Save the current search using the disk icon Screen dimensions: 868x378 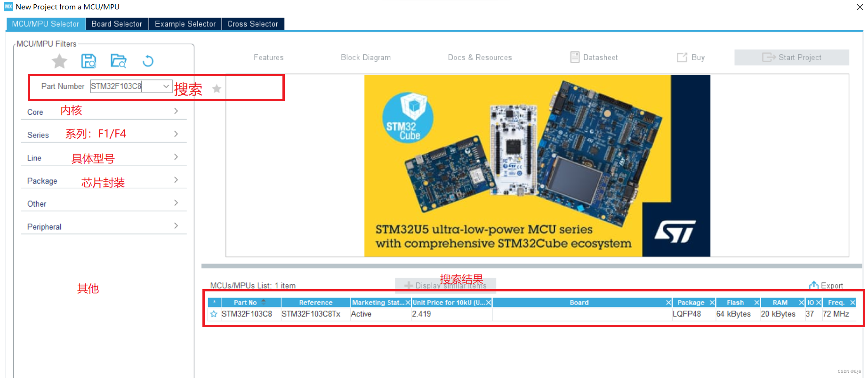[88, 61]
